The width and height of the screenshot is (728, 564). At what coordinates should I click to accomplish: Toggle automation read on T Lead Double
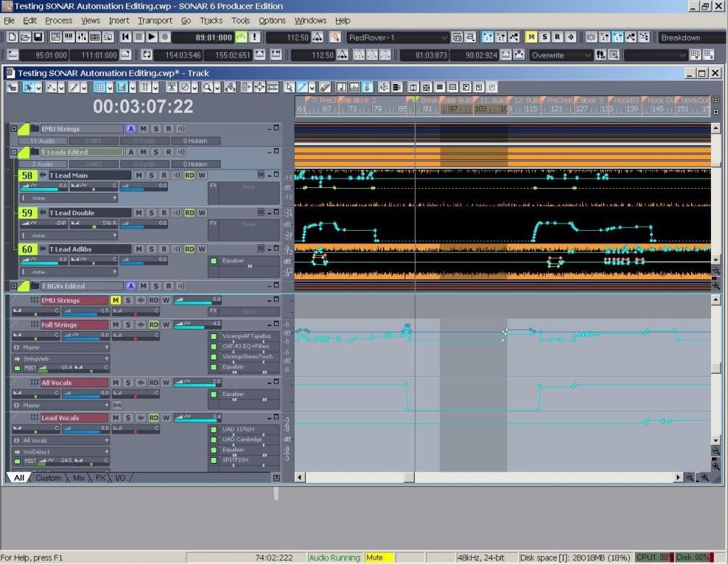[x=189, y=213]
